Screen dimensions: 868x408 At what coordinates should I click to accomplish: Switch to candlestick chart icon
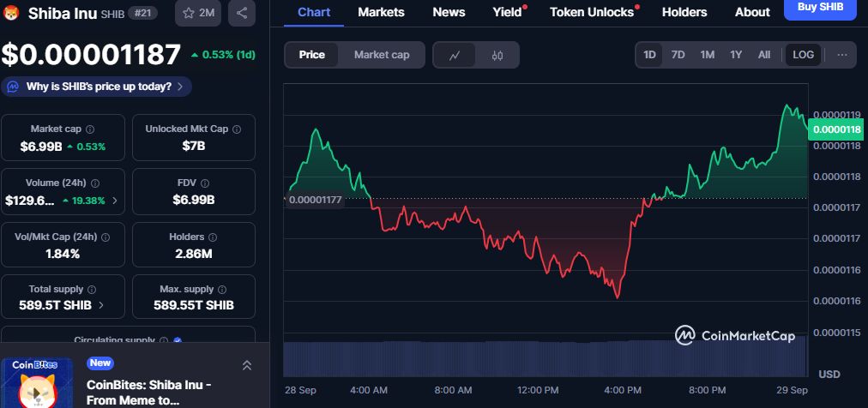tap(497, 55)
